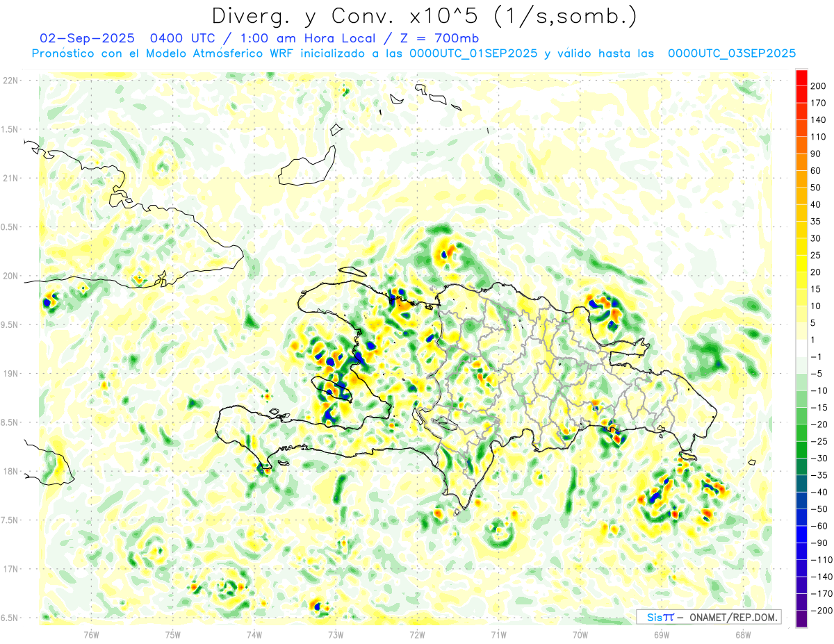The width and height of the screenshot is (834, 644).
Task: Click the colorbar value "-5"
Action: [x=818, y=374]
